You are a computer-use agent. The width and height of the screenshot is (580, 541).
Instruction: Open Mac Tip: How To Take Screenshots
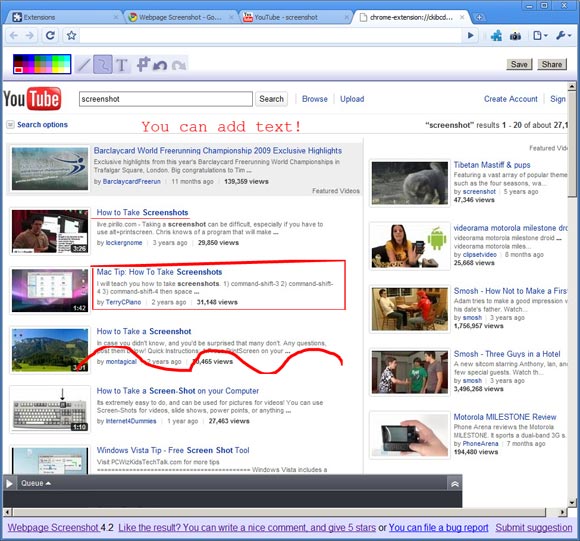click(159, 272)
